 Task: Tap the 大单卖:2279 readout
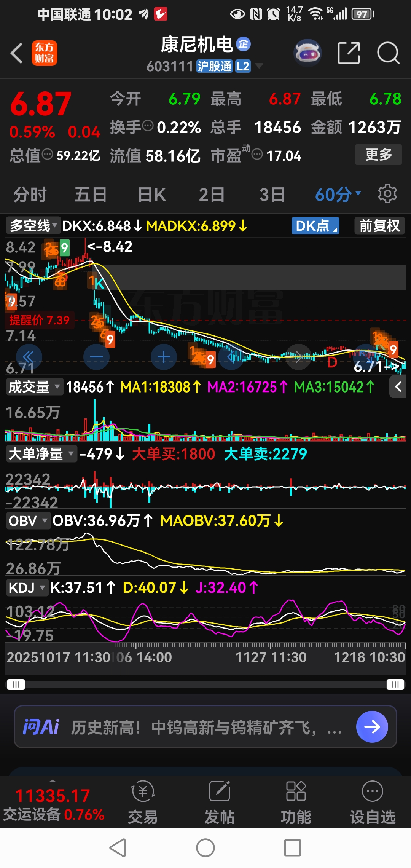tap(266, 454)
